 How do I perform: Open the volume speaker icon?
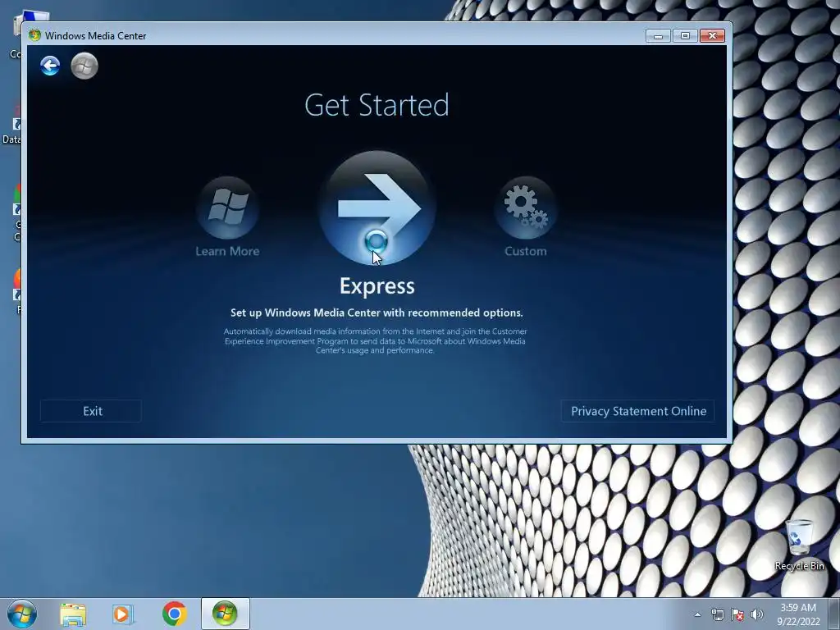pyautogui.click(x=757, y=614)
